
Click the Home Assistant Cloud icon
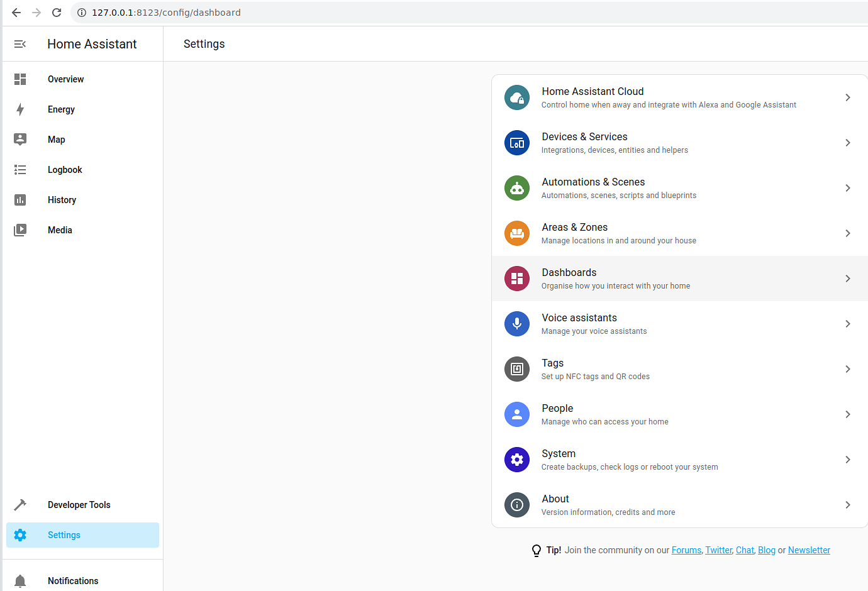coord(516,97)
